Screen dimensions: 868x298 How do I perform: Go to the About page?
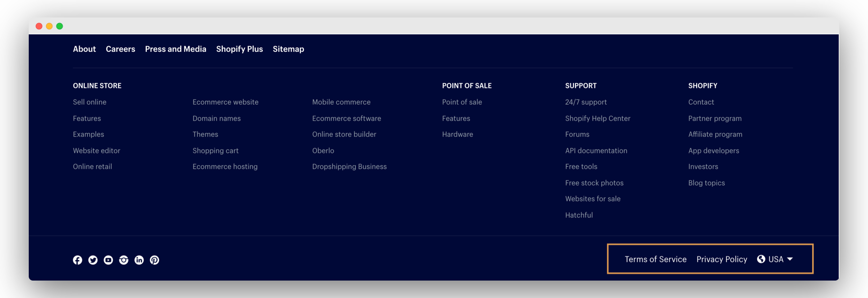pos(84,49)
